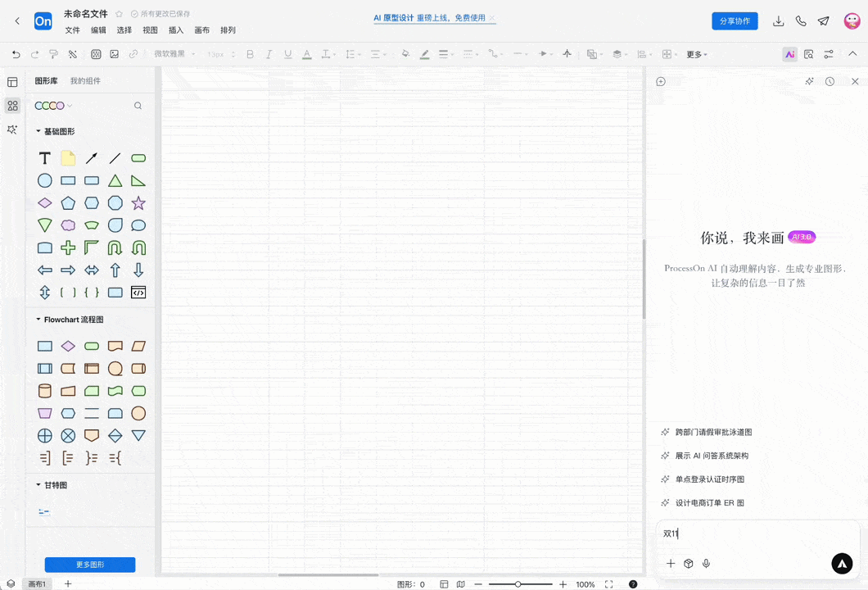
Task: Zoom in with the plus button
Action: (563, 584)
